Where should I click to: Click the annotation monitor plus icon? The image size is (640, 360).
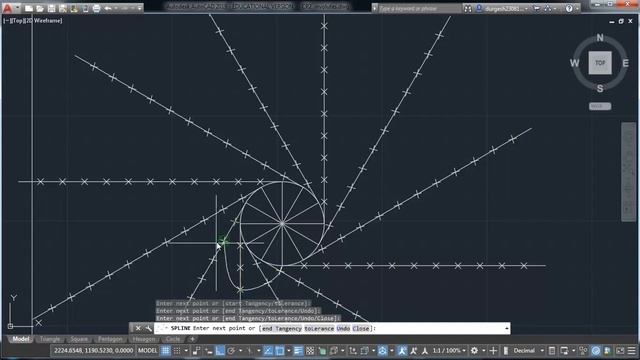[x=493, y=351]
